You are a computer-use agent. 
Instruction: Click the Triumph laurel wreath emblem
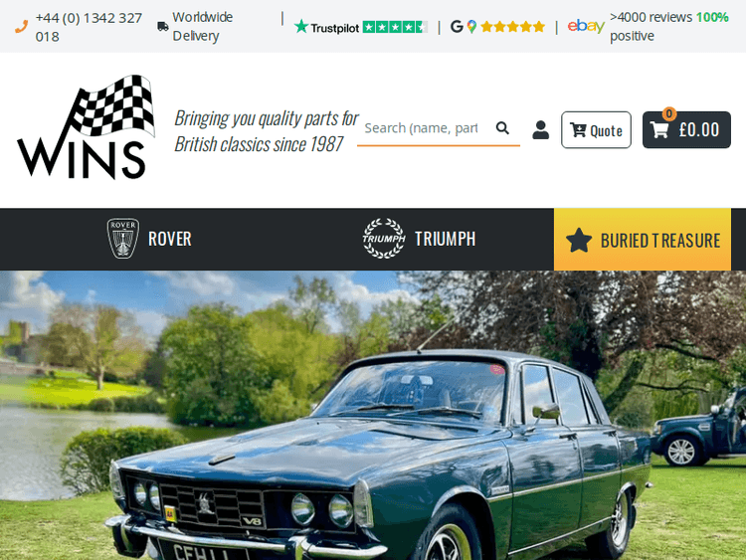(x=384, y=239)
